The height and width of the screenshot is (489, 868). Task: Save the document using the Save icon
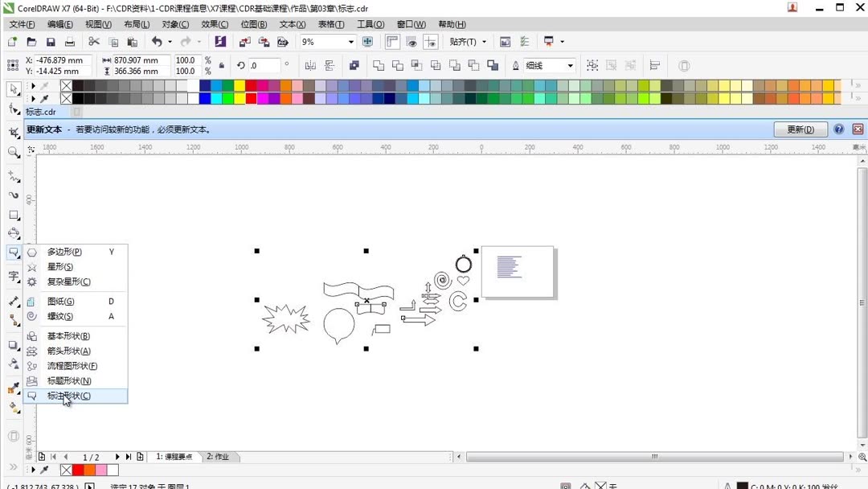point(51,42)
